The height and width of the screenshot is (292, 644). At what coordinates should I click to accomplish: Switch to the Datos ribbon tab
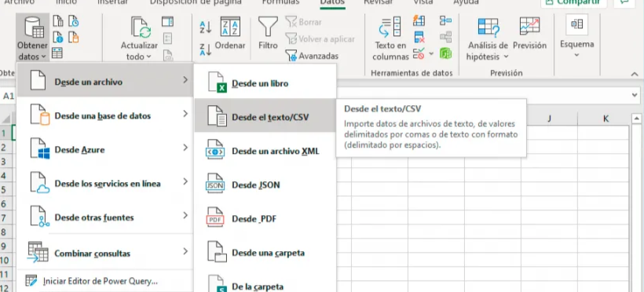(x=332, y=2)
